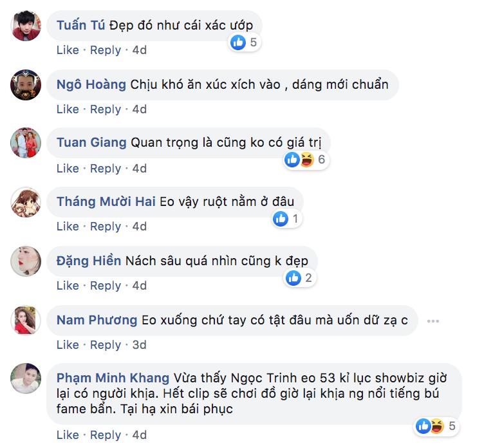The height and width of the screenshot is (448, 493).
Task: Open three-dot options on Nam Phương's comment
Action: coord(433,321)
